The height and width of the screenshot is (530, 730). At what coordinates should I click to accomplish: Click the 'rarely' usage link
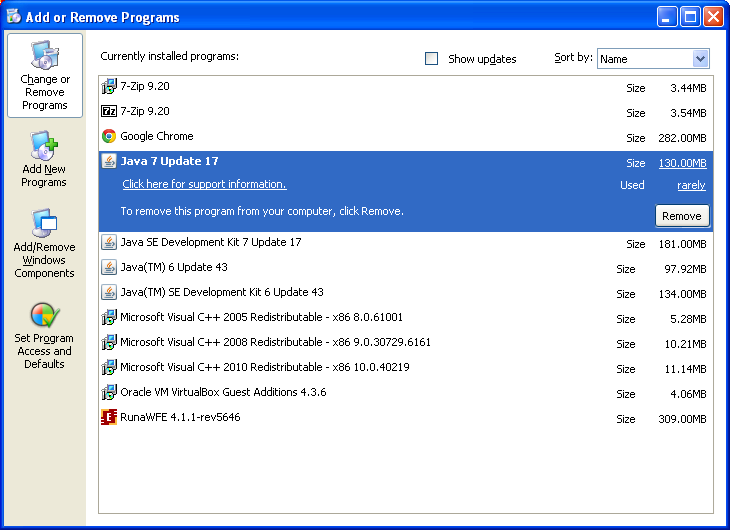(x=690, y=185)
